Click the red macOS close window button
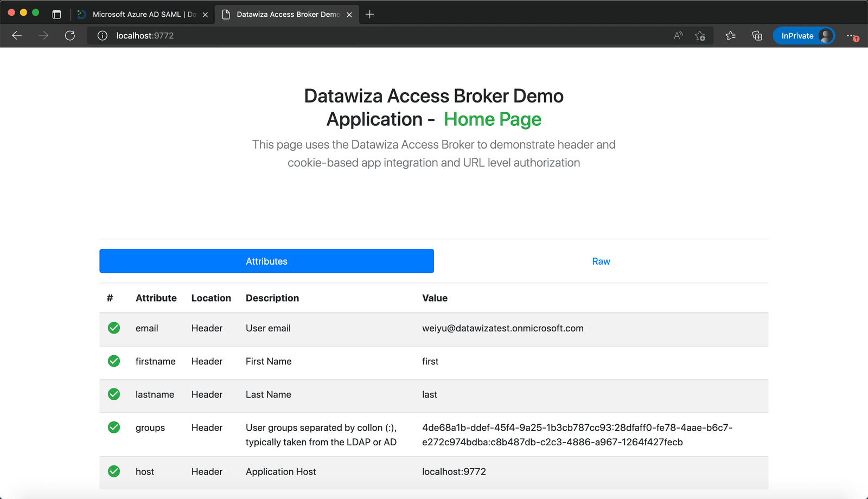Image resolution: width=868 pixels, height=499 pixels. (x=11, y=12)
